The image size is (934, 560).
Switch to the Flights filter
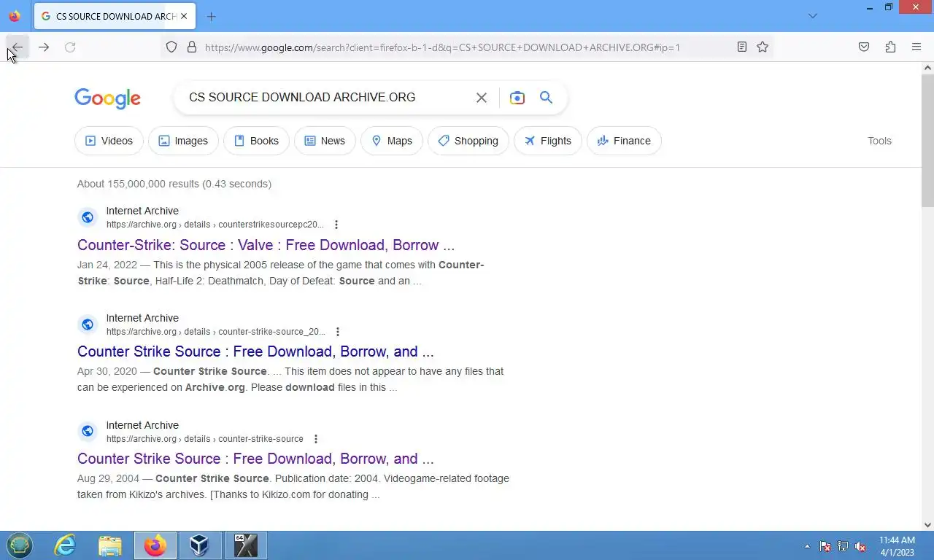(x=548, y=141)
